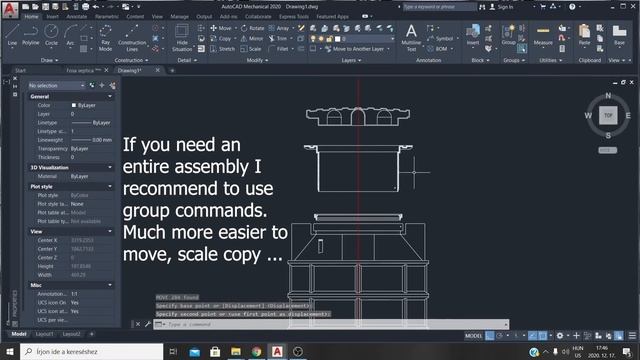Expand the Groups panel
This screenshot has height=360, width=640.
point(514,60)
